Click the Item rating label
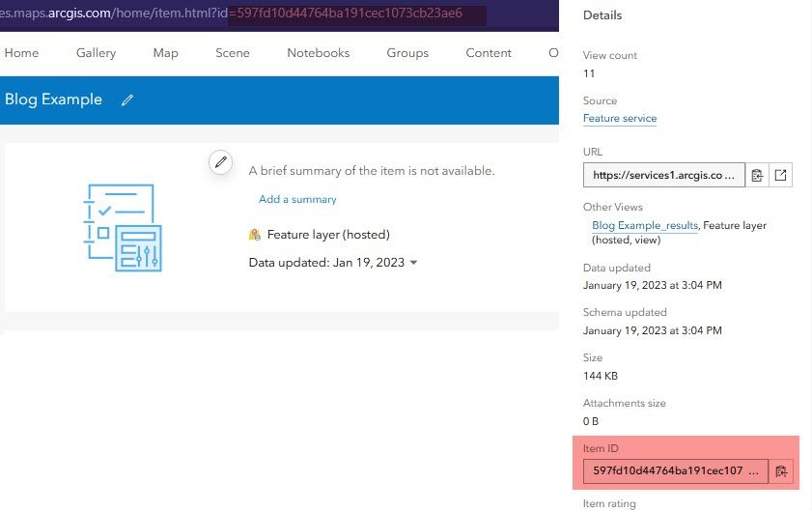The width and height of the screenshot is (812, 511). 609,503
